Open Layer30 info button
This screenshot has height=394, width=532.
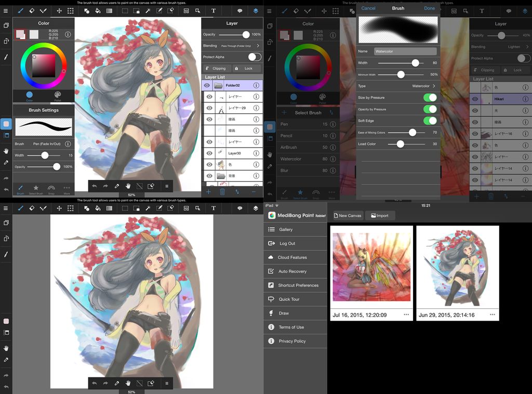tap(256, 153)
